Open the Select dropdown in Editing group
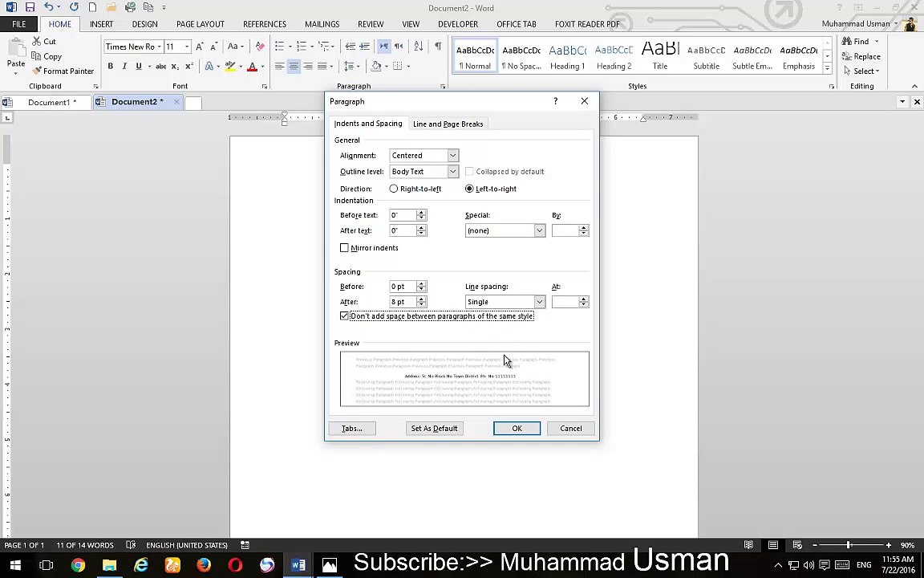This screenshot has height=578, width=924. tap(861, 71)
